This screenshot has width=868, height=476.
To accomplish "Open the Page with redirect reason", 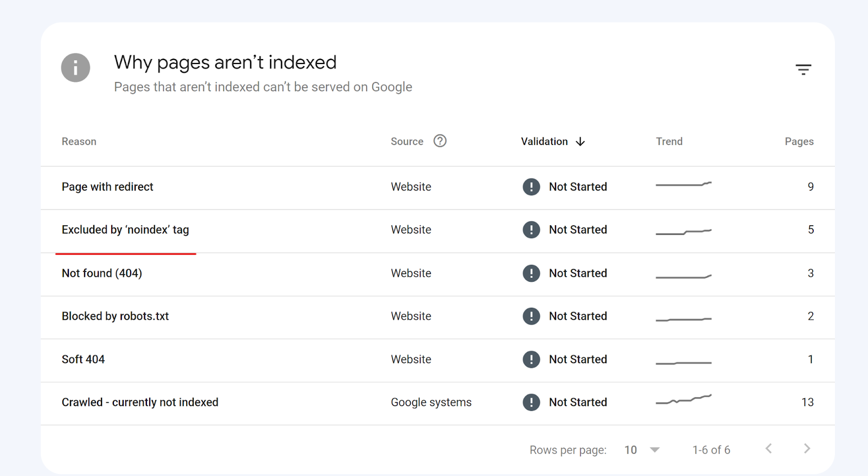I will click(107, 187).
